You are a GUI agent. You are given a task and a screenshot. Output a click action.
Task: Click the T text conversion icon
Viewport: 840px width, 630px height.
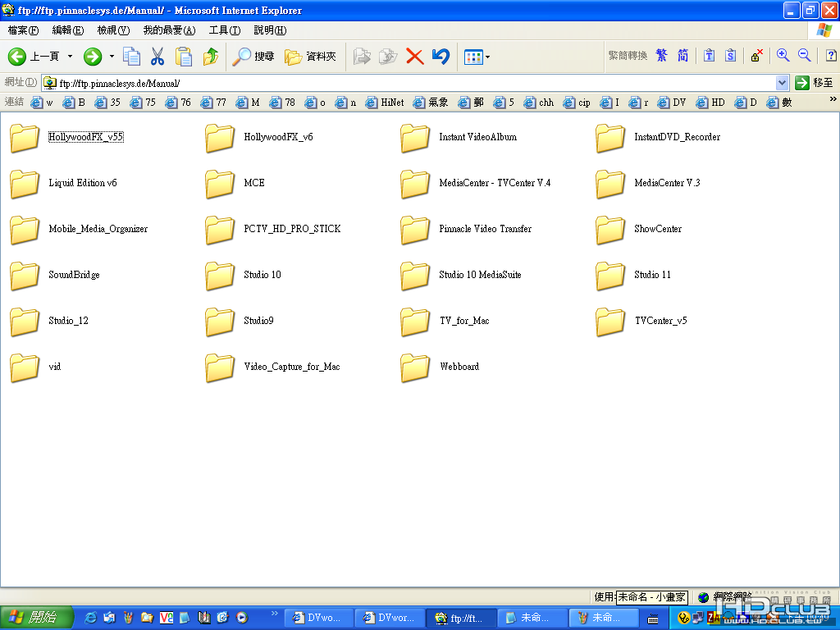tap(710, 55)
